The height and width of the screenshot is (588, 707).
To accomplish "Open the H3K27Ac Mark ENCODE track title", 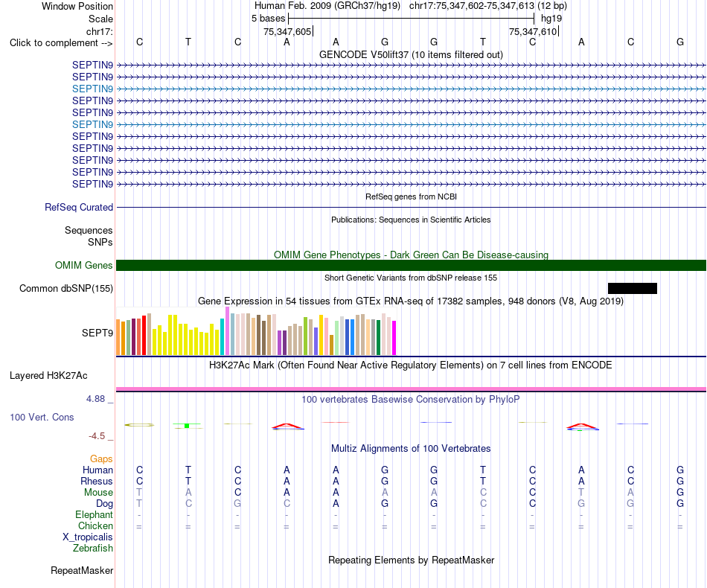I will click(411, 365).
